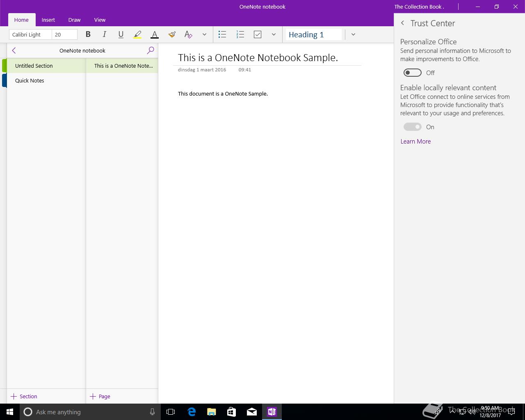The width and height of the screenshot is (525, 420).
Task: Switch to the Draw tab
Action: [x=74, y=20]
